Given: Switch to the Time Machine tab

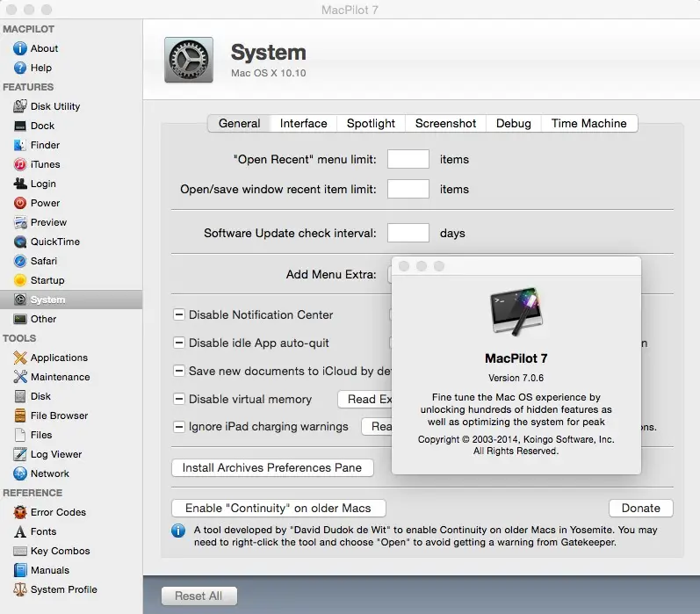Looking at the screenshot, I should click(588, 123).
